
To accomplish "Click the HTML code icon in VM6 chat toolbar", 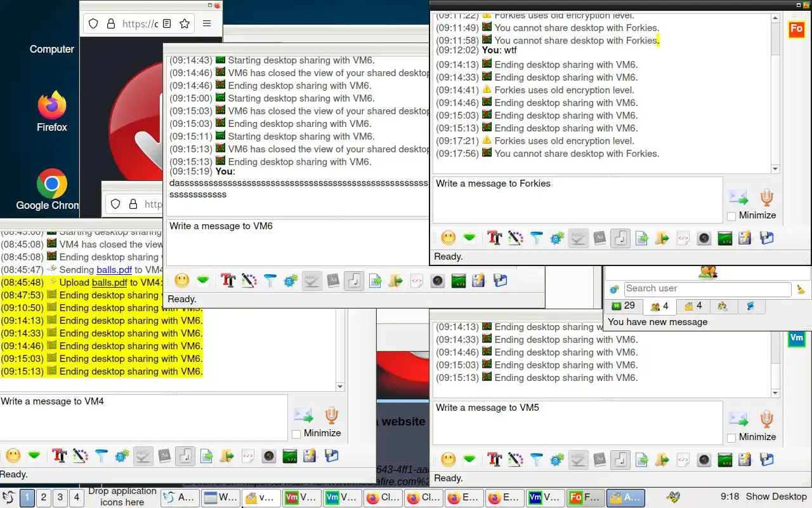I will (x=416, y=280).
